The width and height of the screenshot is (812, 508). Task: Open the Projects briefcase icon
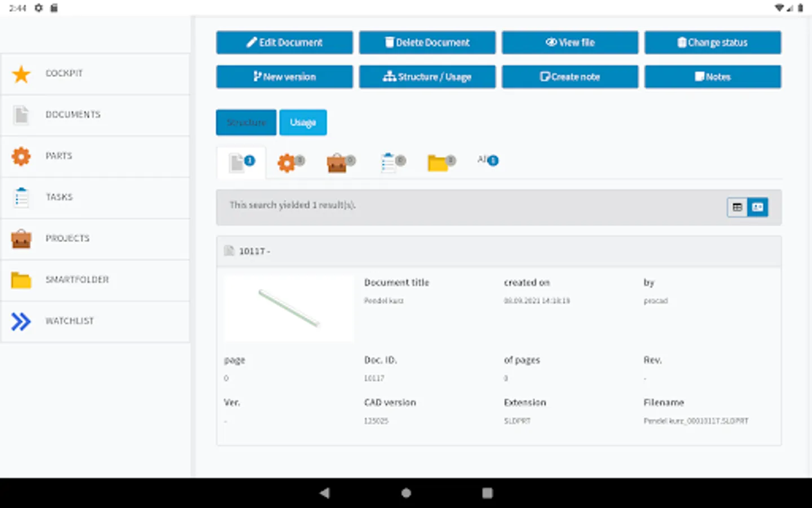click(x=21, y=239)
